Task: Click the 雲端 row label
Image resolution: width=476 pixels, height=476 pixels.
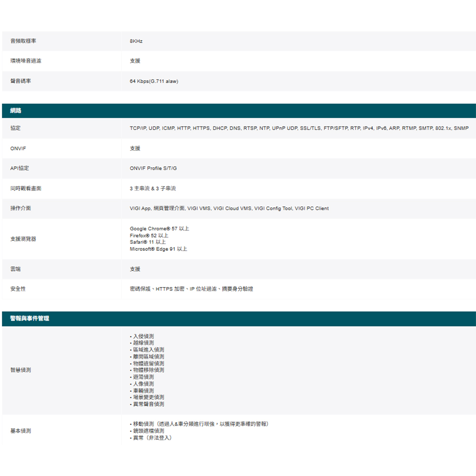Action: pyautogui.click(x=16, y=269)
